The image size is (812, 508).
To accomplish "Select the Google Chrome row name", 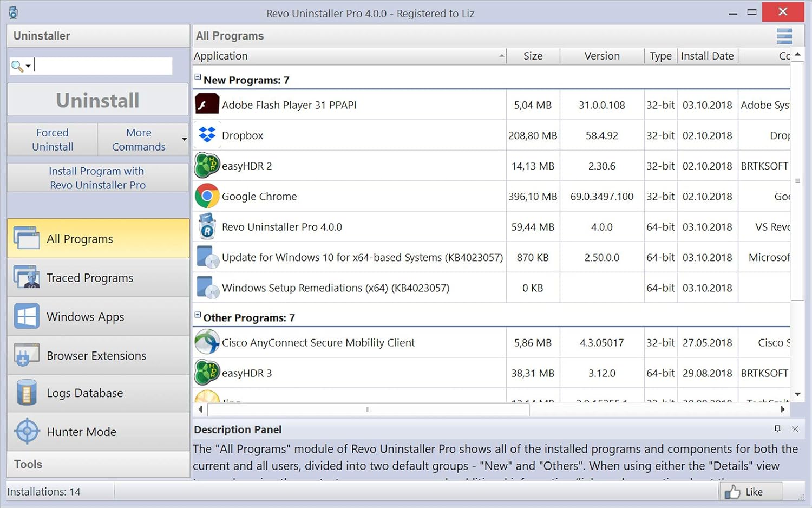I will click(x=259, y=197).
